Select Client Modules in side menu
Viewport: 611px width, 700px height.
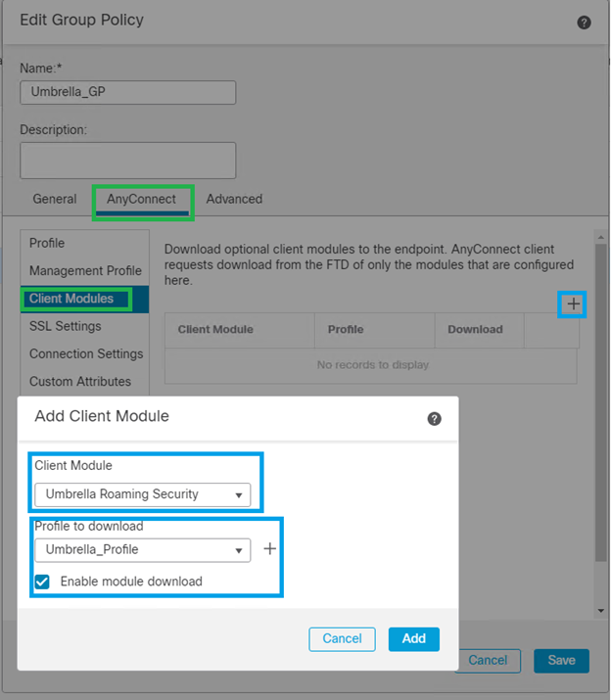(85, 299)
